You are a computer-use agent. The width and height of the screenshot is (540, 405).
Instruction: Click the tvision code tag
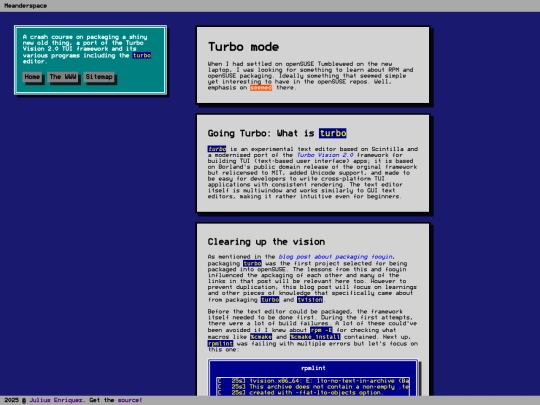310,300
